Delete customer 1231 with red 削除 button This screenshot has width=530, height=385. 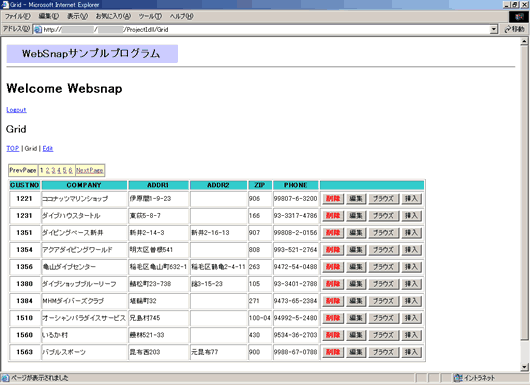pyautogui.click(x=333, y=216)
